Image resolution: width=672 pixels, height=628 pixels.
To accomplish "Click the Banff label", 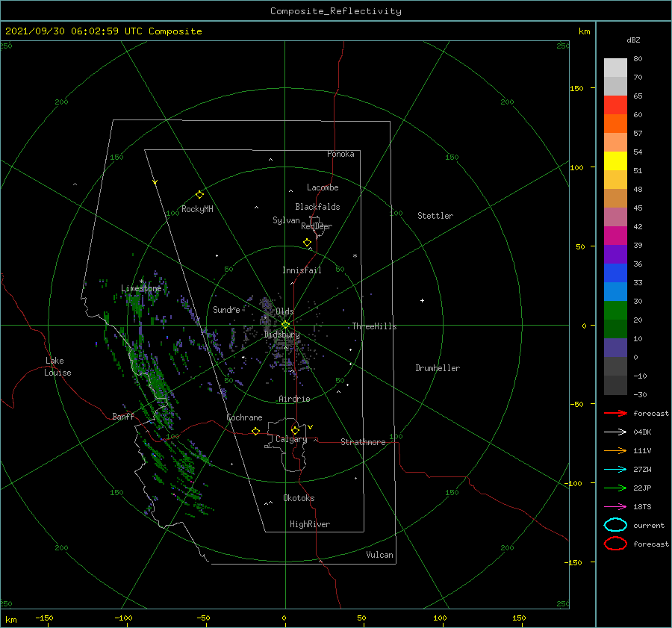I will [x=123, y=417].
